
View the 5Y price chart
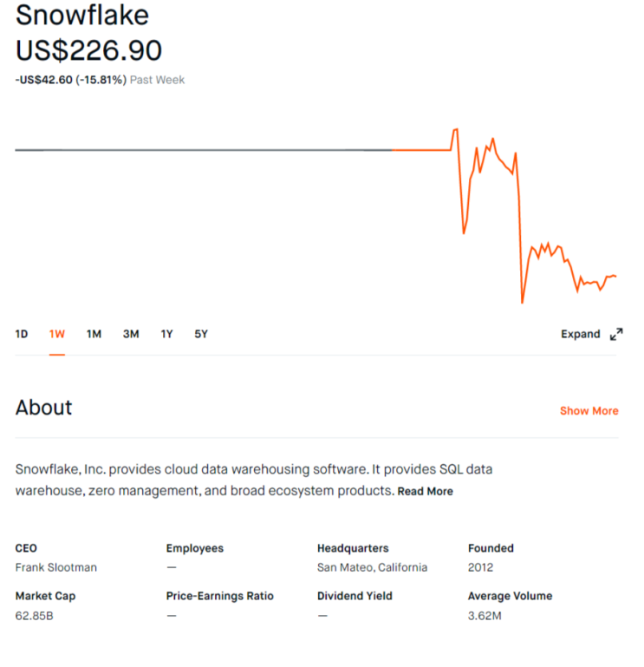(201, 334)
